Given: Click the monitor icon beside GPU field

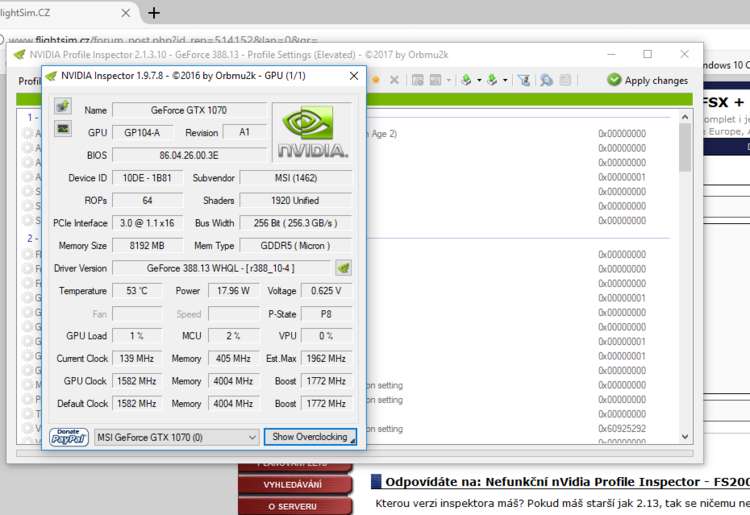Looking at the screenshot, I should pos(63,128).
